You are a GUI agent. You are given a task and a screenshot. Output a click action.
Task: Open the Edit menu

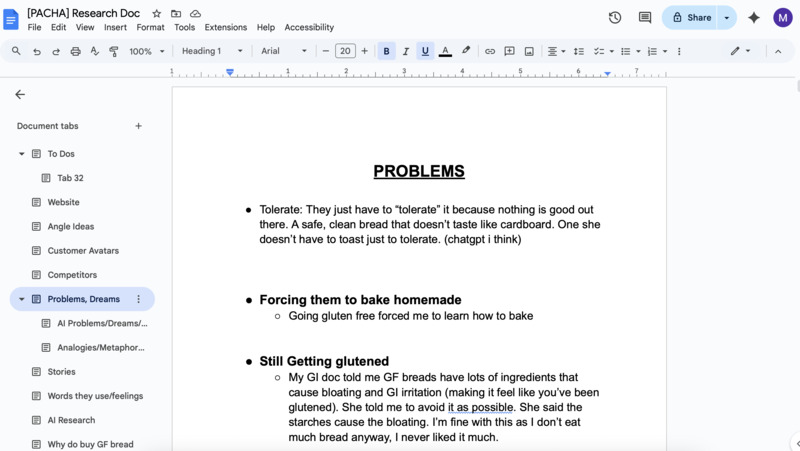pos(58,28)
